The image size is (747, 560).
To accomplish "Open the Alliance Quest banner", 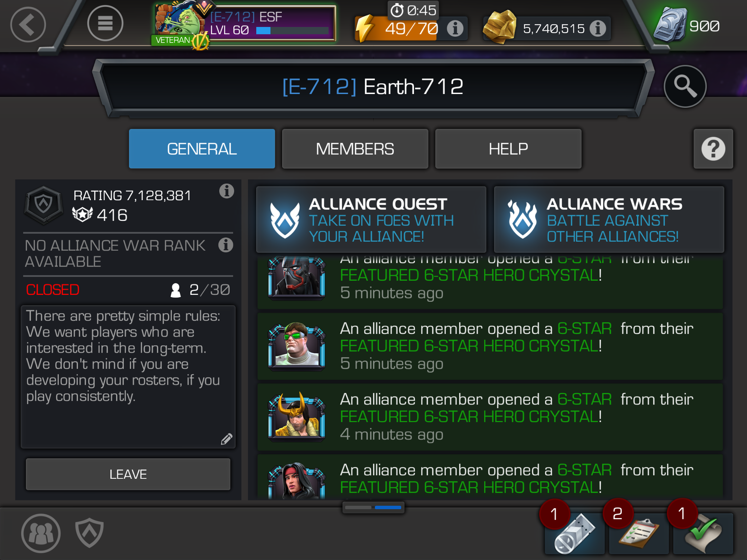I will (x=371, y=220).
